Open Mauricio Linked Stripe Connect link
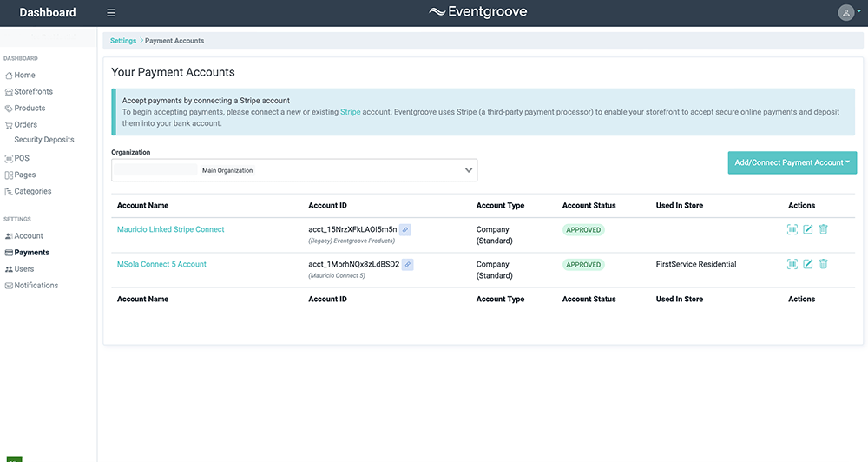 (x=170, y=229)
